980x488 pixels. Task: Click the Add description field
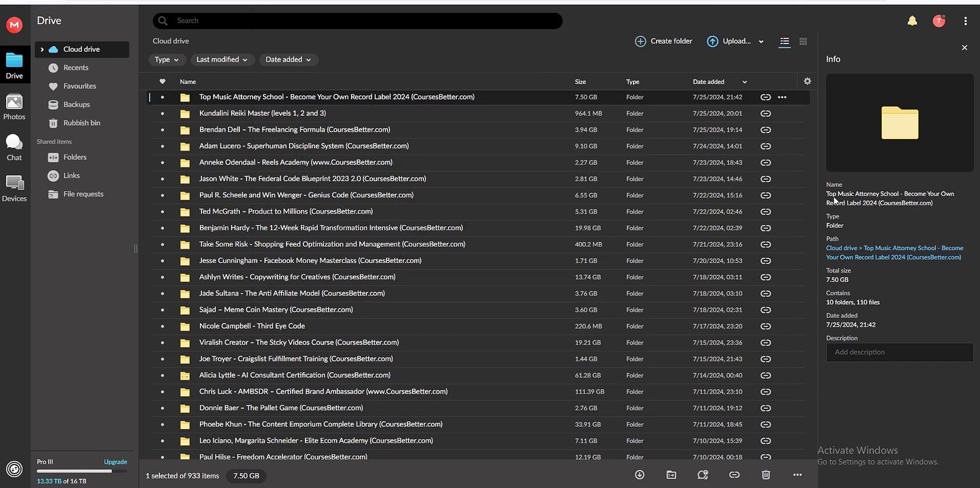900,352
